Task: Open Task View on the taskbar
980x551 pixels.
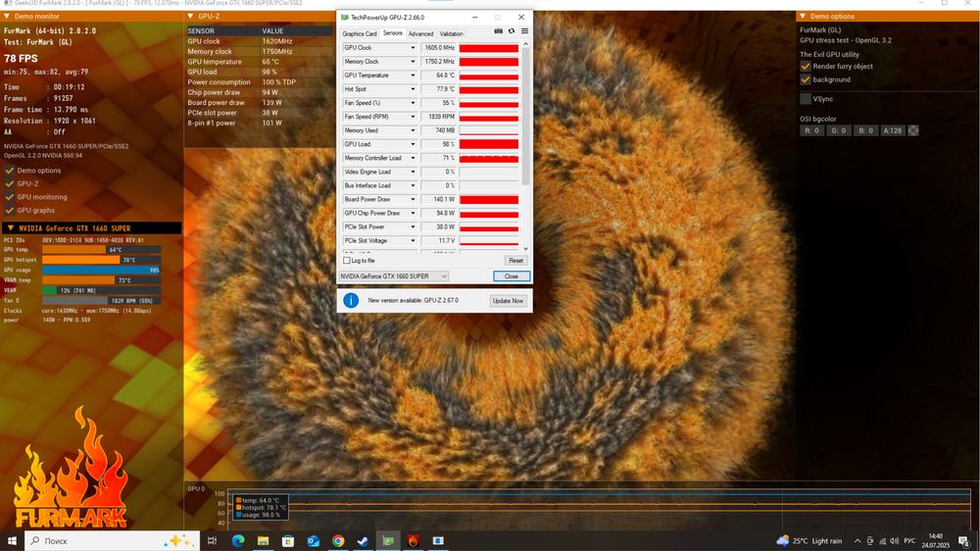Action: (212, 540)
